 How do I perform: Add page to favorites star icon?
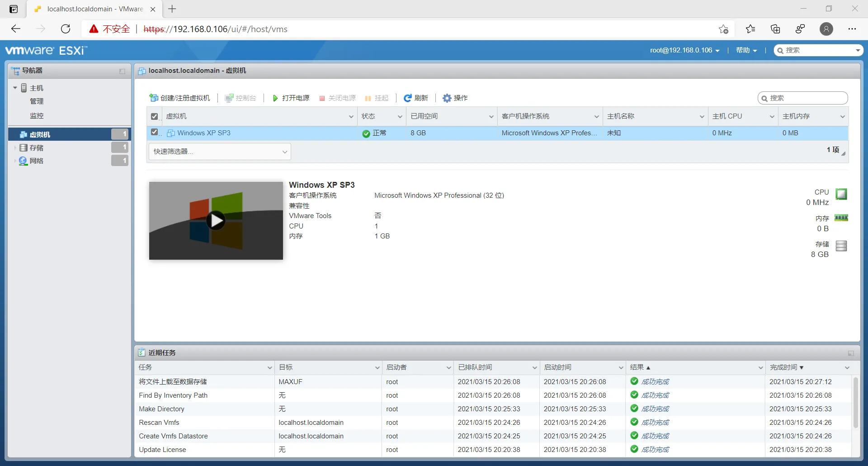723,29
